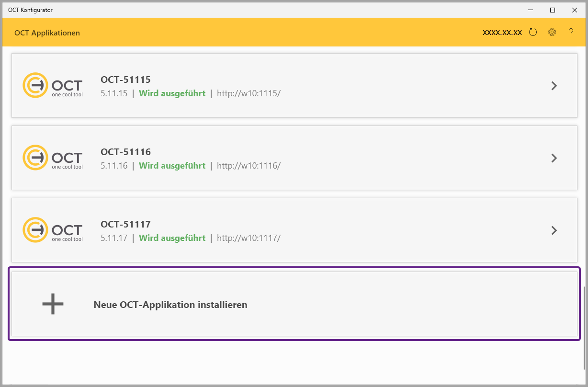The height and width of the screenshot is (387, 588).
Task: Click the OCT logo of OCT-51117
Action: [53, 230]
